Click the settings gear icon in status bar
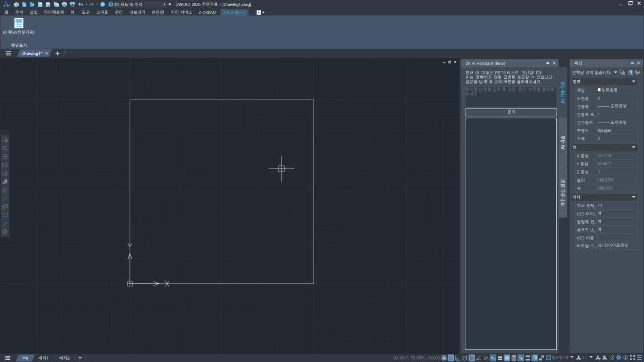 (619, 358)
